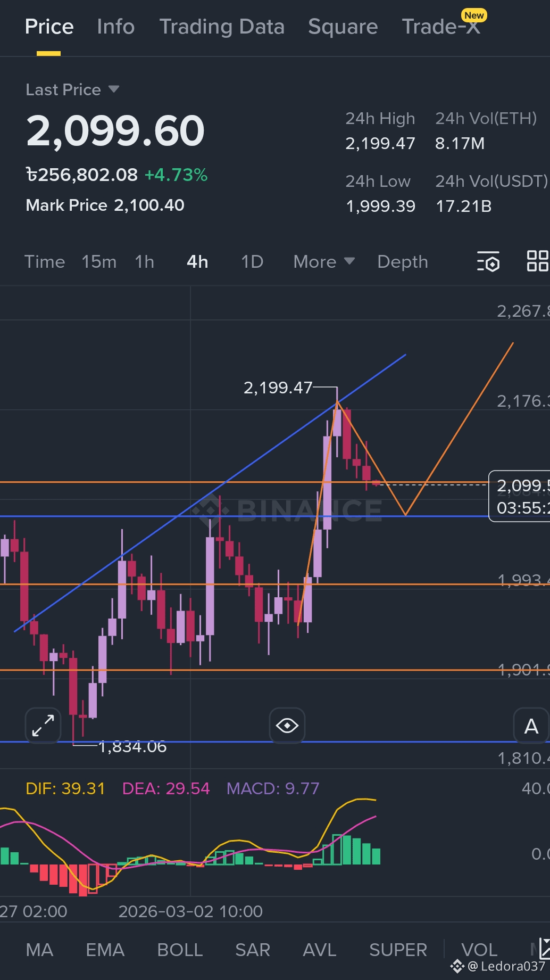Open the chart settings icon
550x980 pixels.
coord(488,261)
